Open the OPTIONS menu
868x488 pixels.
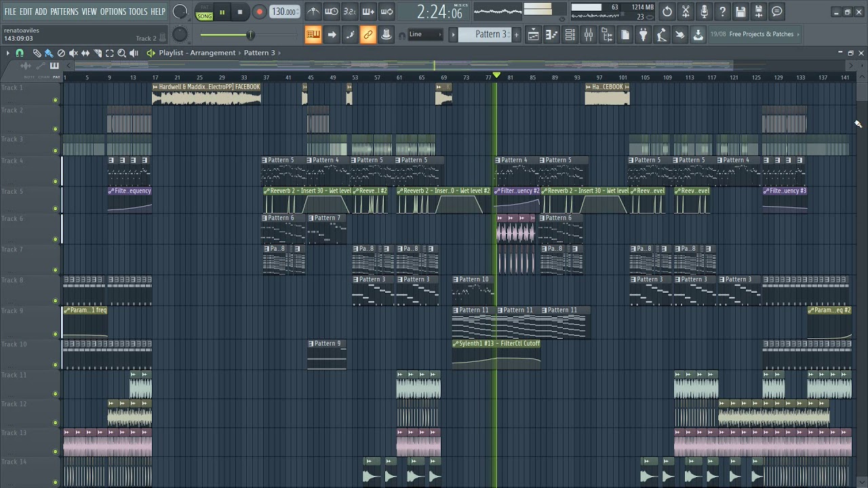pyautogui.click(x=113, y=12)
